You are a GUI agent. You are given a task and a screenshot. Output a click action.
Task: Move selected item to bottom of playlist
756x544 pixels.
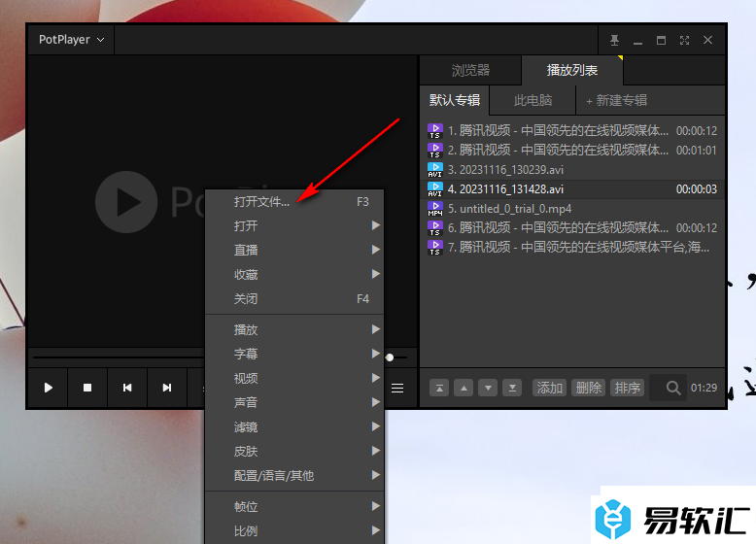pos(512,388)
